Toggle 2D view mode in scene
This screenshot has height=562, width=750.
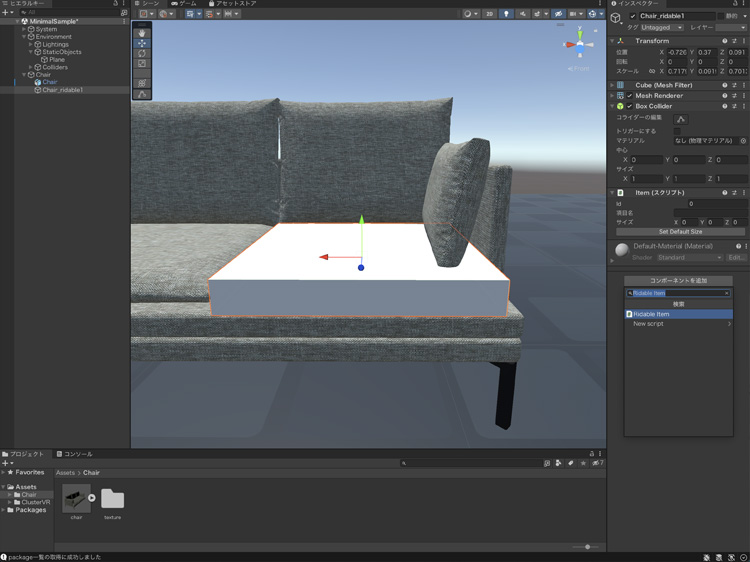(489, 14)
